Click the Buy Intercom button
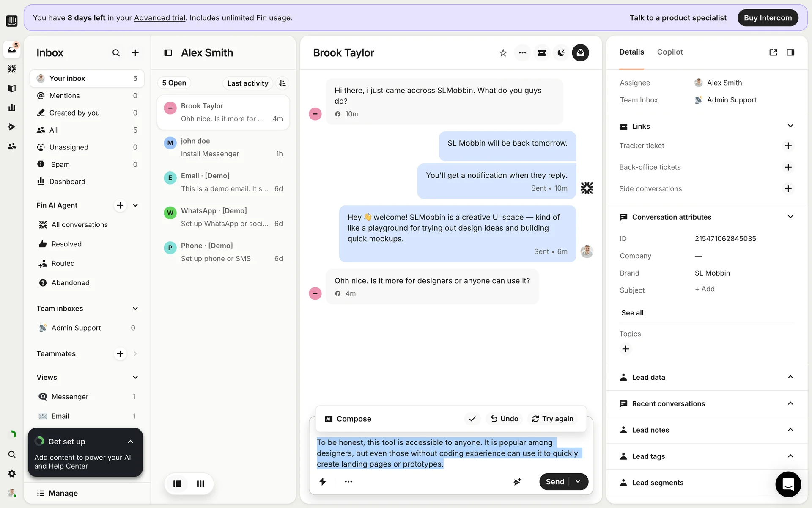 click(768, 18)
